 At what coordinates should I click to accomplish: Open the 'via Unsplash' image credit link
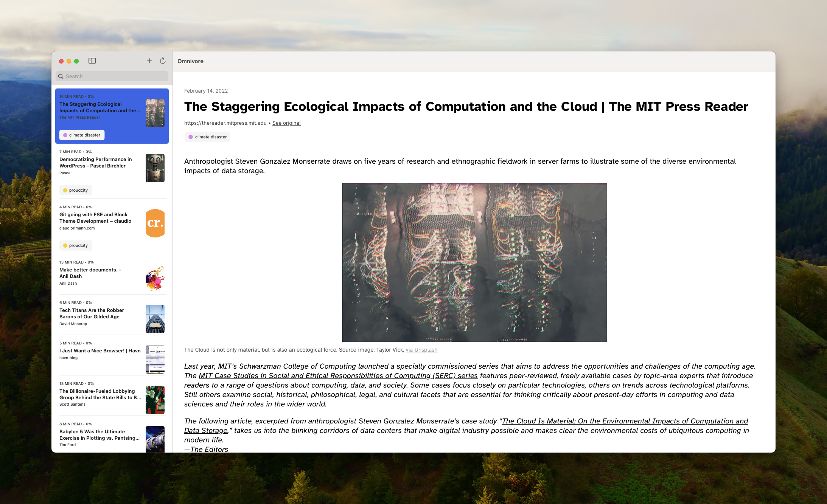coord(421,350)
